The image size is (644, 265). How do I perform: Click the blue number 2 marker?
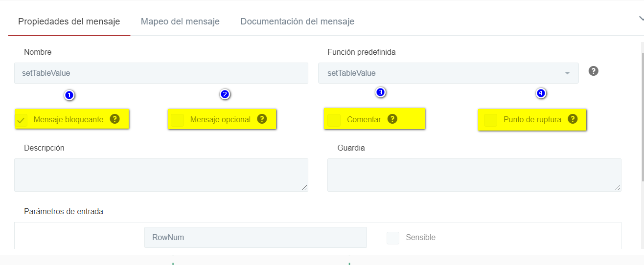[x=225, y=94]
